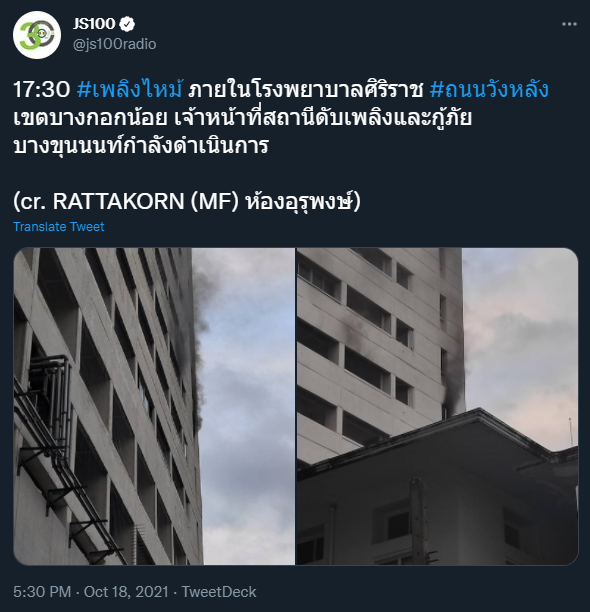Screen dimensions: 590x612
Task: Open the left photo of smoking building
Action: pos(154,406)
